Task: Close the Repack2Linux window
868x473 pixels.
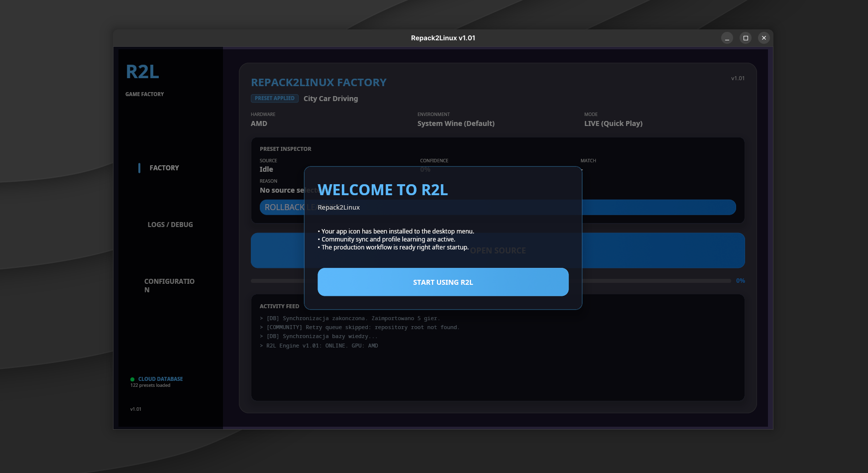Action: pyautogui.click(x=764, y=38)
